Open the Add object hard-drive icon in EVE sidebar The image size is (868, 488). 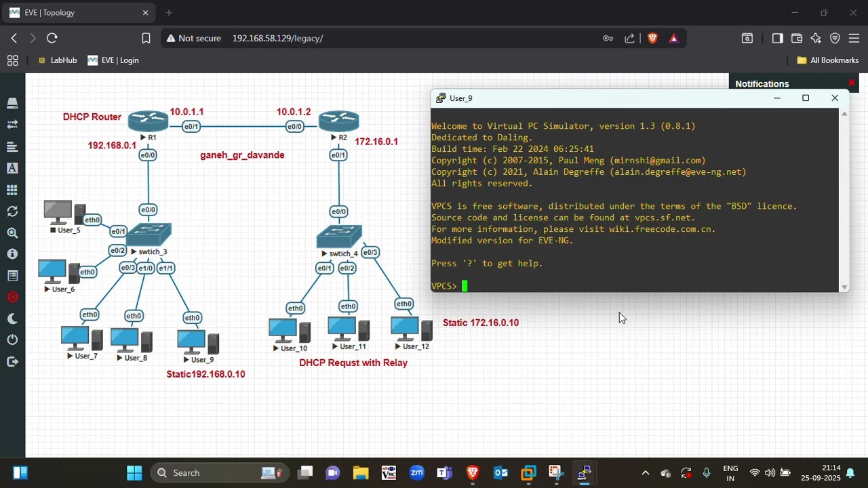point(12,103)
